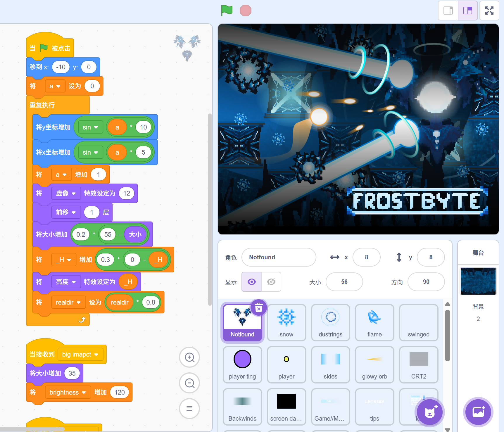The height and width of the screenshot is (432, 504).
Task: Hide the sprite with crossed-eye icon
Action: point(271,282)
